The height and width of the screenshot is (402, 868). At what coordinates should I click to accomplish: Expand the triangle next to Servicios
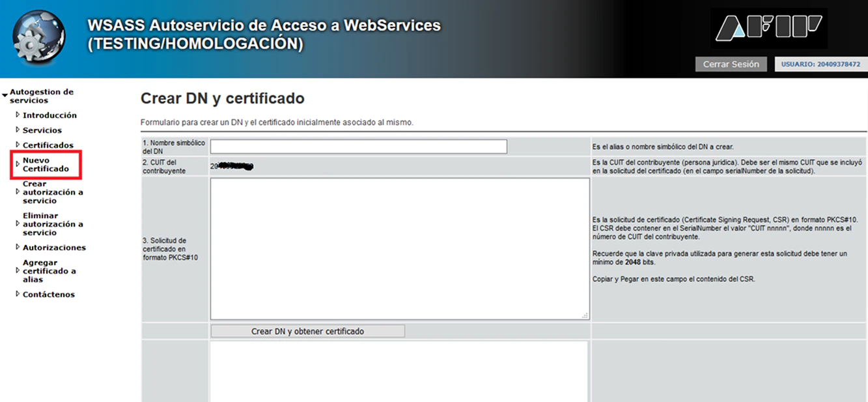click(18, 130)
